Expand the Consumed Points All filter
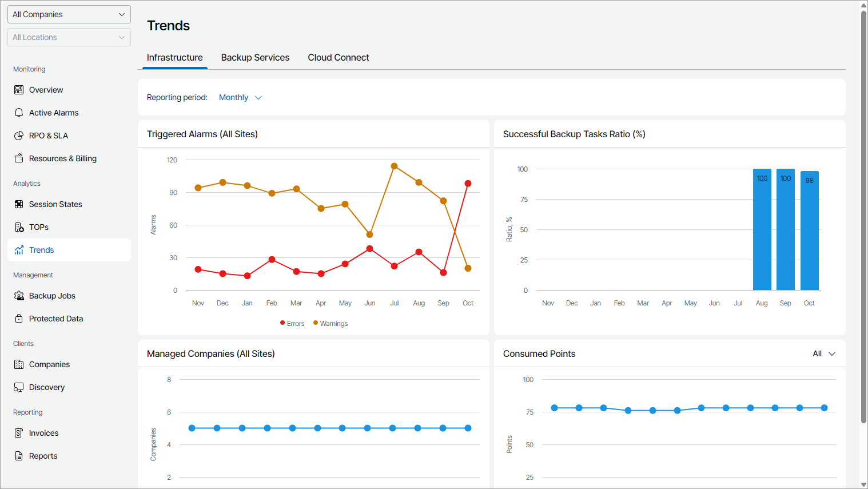Viewport: 868px width, 489px height. click(824, 354)
